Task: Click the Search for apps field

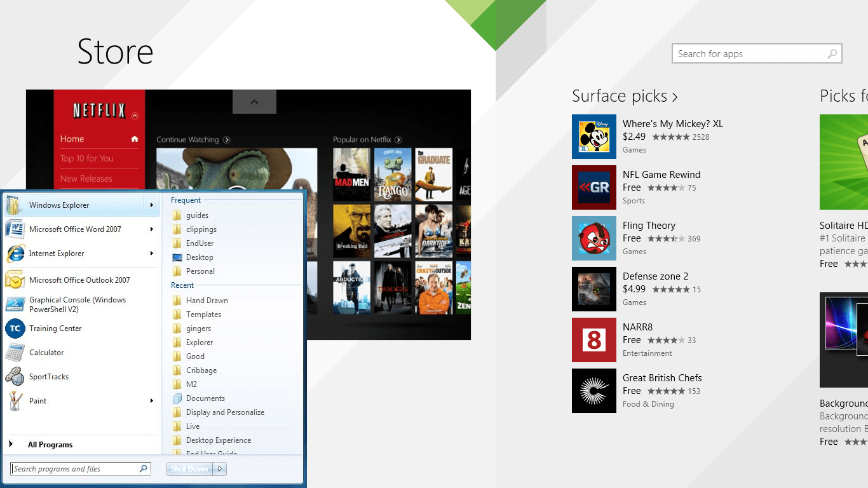Action: tap(757, 54)
